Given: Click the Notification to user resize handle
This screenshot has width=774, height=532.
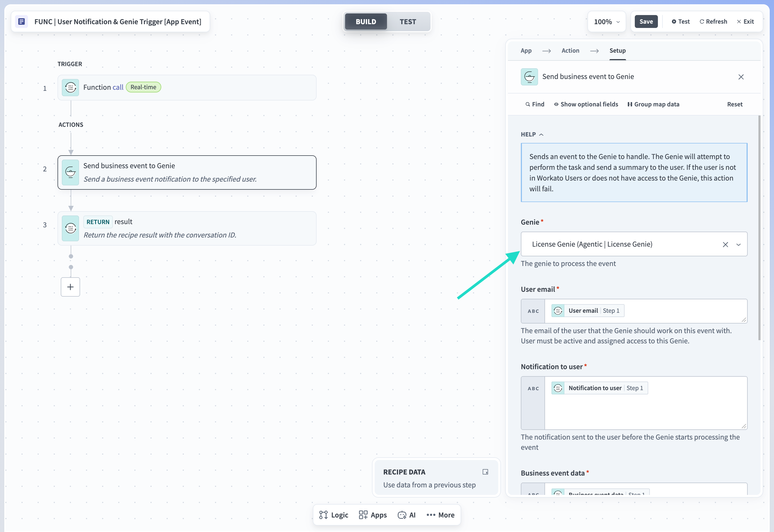Looking at the screenshot, I should [744, 426].
